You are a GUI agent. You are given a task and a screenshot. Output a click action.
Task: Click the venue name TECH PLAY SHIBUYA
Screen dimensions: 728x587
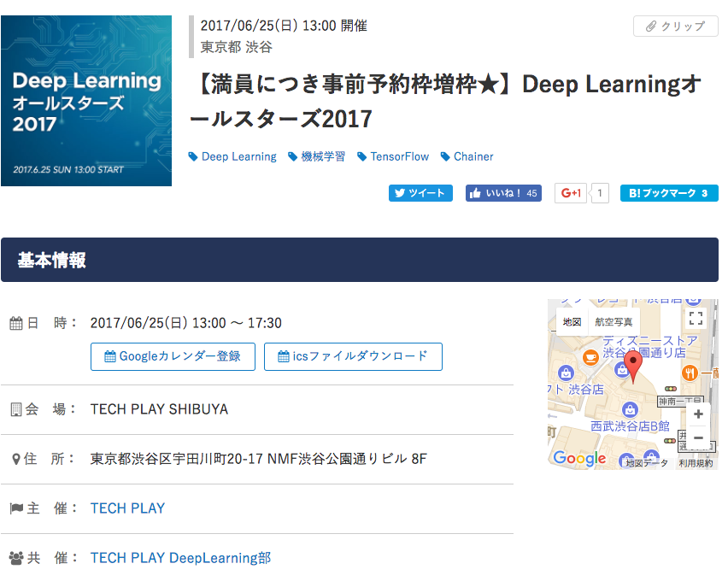159,409
